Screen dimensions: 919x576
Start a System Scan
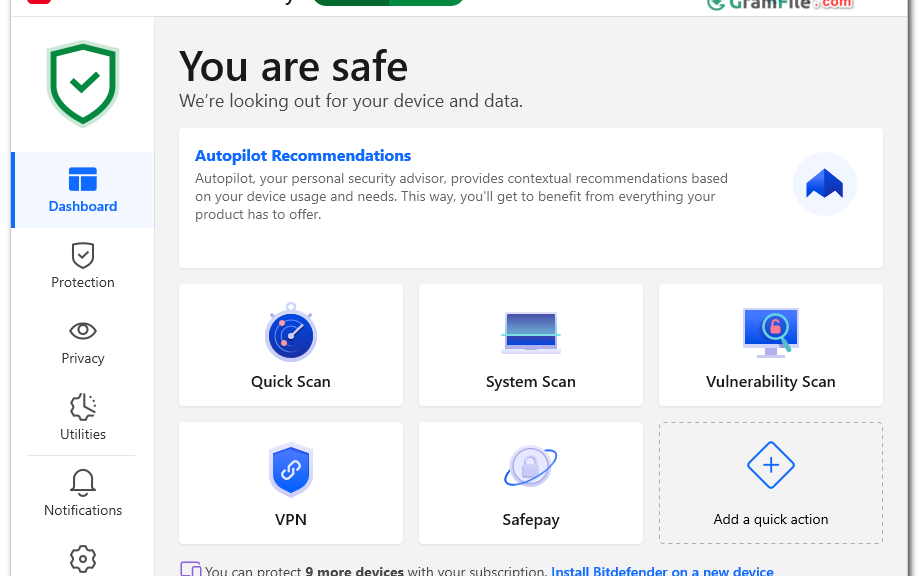pos(531,345)
